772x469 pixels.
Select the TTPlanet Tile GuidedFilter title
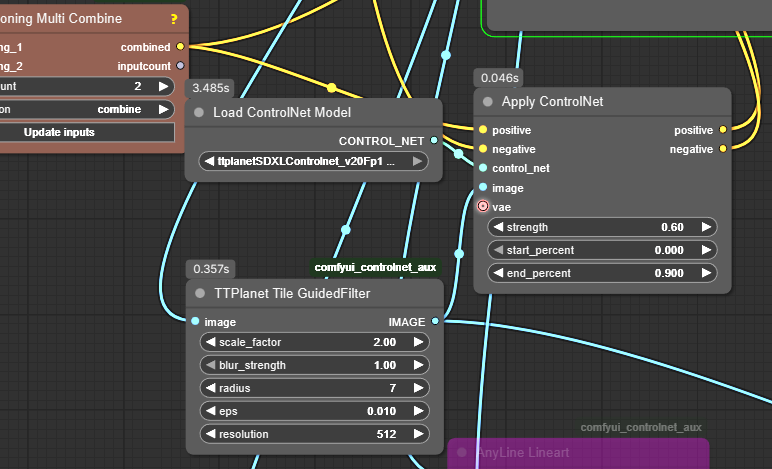click(x=292, y=294)
